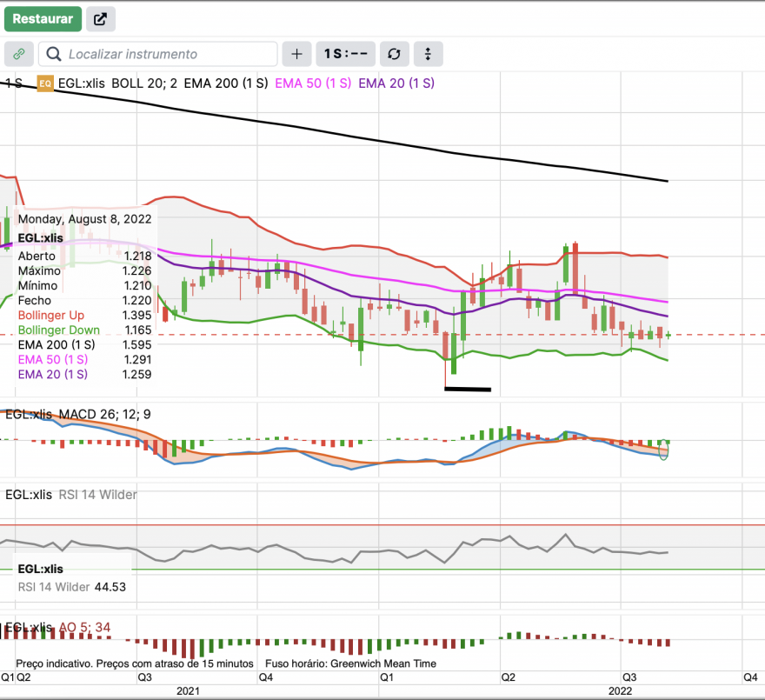
Task: Click the 2021 year label on time axis
Action: (188, 690)
